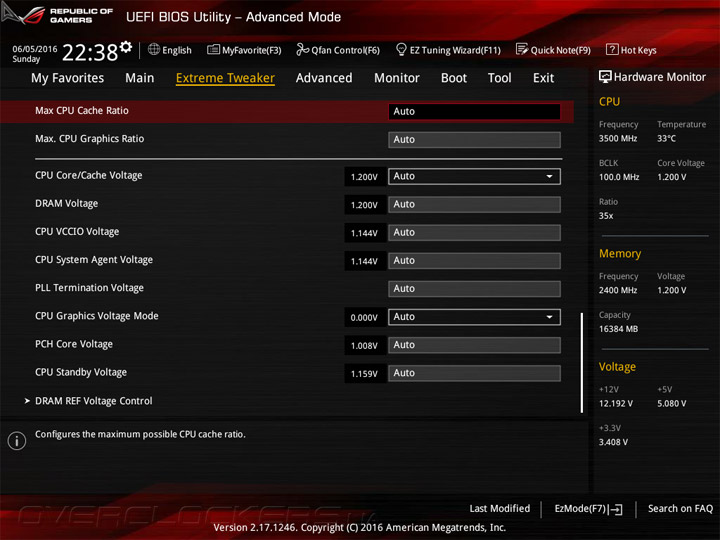Open the Tool tab
This screenshot has height=540, width=720.
[x=500, y=78]
